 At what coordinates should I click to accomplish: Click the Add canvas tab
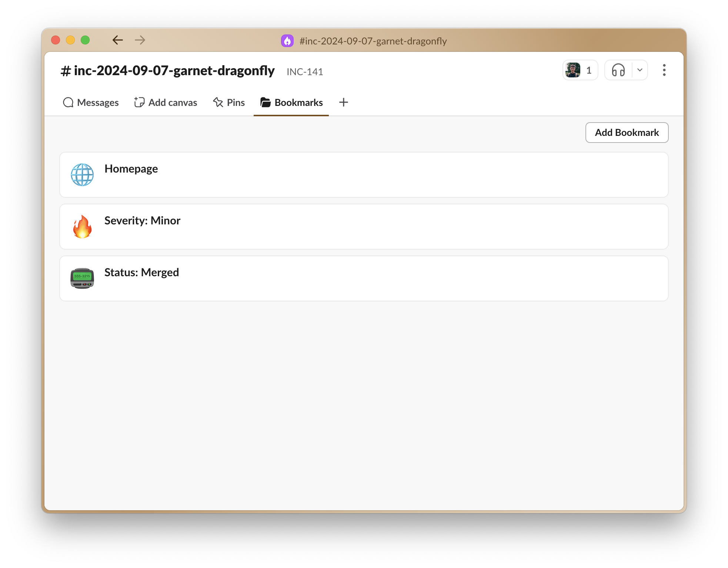tap(166, 103)
